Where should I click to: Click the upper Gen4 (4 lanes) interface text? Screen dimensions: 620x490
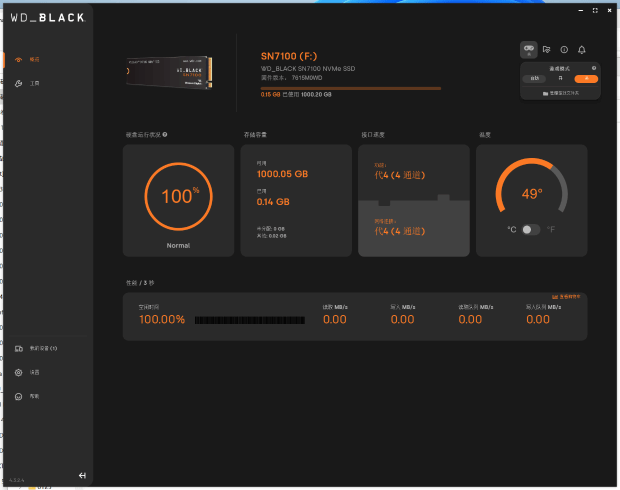(x=400, y=175)
